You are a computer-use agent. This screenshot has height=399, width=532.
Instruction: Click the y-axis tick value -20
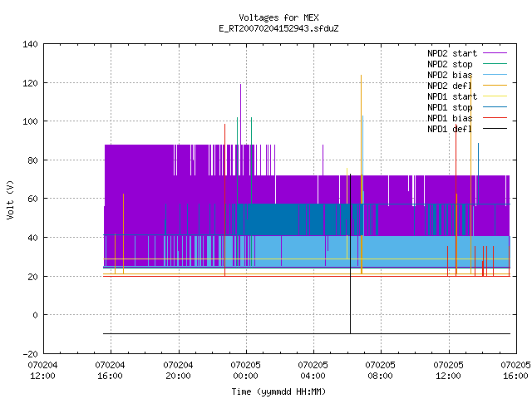coord(30,354)
